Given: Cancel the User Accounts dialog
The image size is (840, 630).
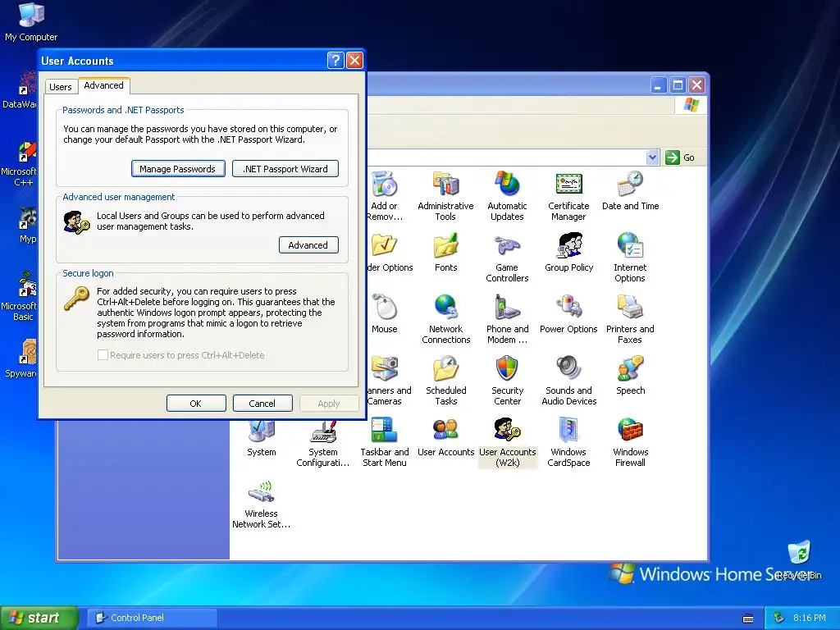Looking at the screenshot, I should pyautogui.click(x=262, y=404).
